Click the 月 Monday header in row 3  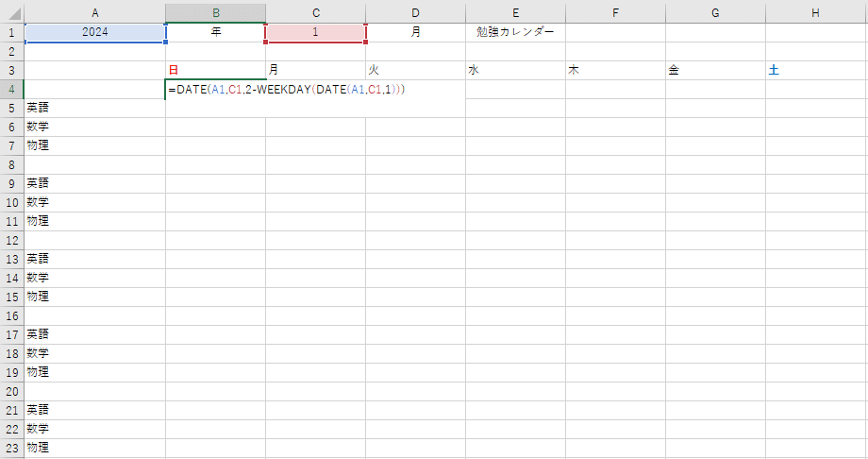pos(315,71)
